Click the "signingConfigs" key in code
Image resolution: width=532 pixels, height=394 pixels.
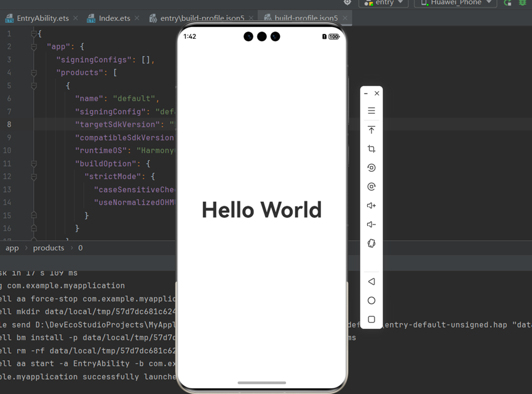coord(93,60)
